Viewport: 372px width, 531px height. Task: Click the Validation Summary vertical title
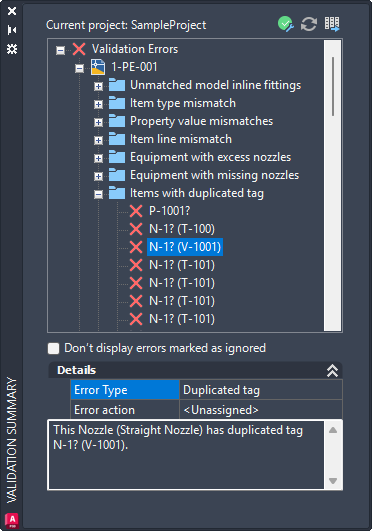pos(12,440)
